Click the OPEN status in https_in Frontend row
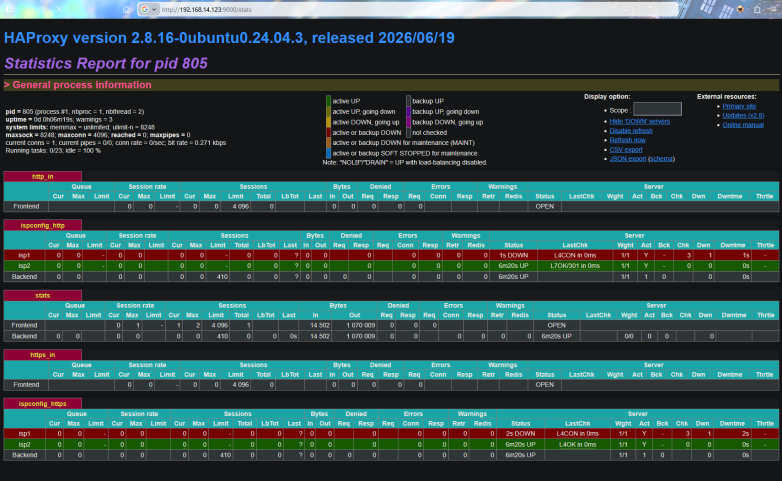782x481 pixels. tap(545, 385)
